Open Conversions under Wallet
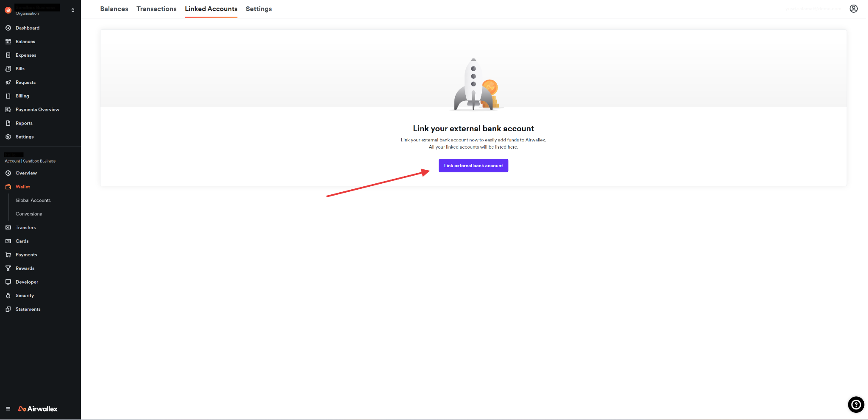This screenshot has width=868, height=420. pyautogui.click(x=29, y=214)
